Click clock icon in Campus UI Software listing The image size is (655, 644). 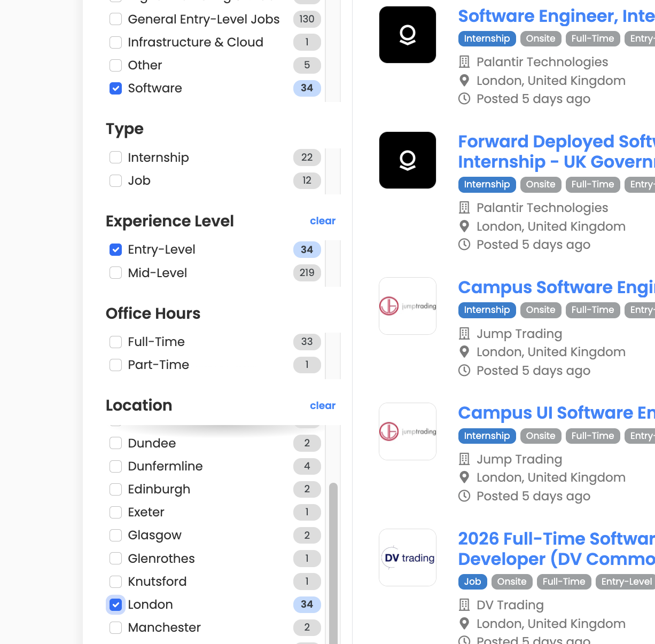tap(464, 496)
